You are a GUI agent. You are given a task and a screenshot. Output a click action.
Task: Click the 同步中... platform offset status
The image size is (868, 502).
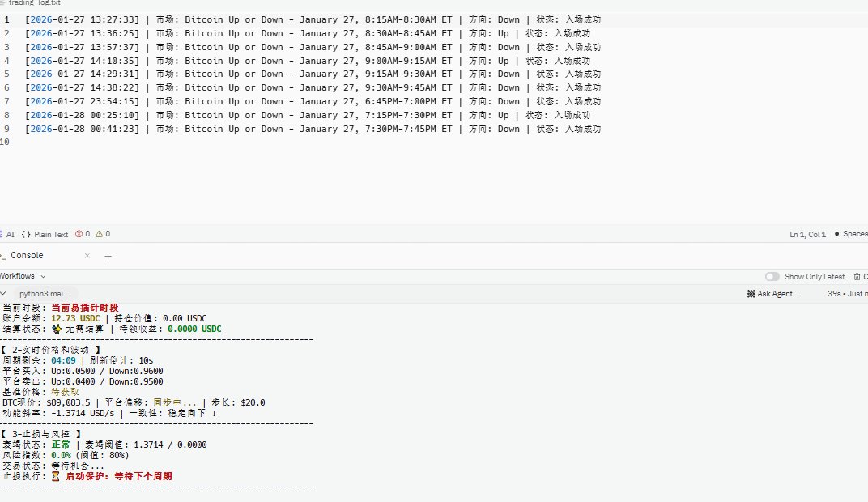174,403
